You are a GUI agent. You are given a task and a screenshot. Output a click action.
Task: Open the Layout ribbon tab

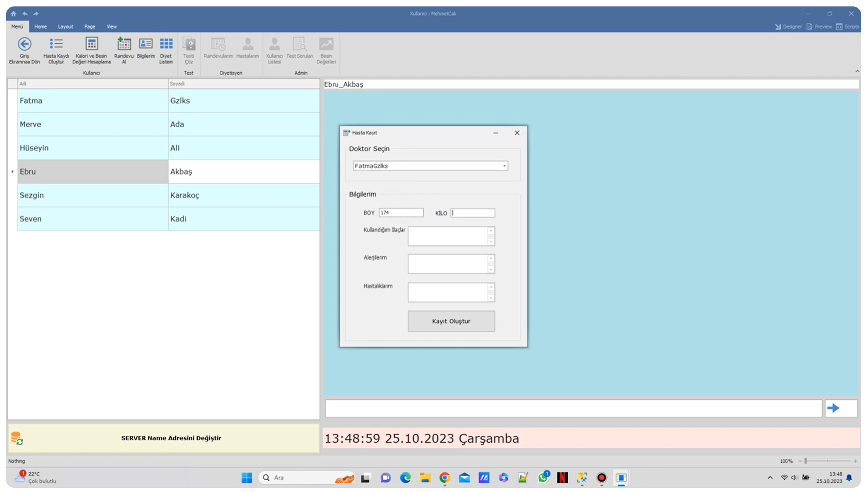tap(65, 27)
